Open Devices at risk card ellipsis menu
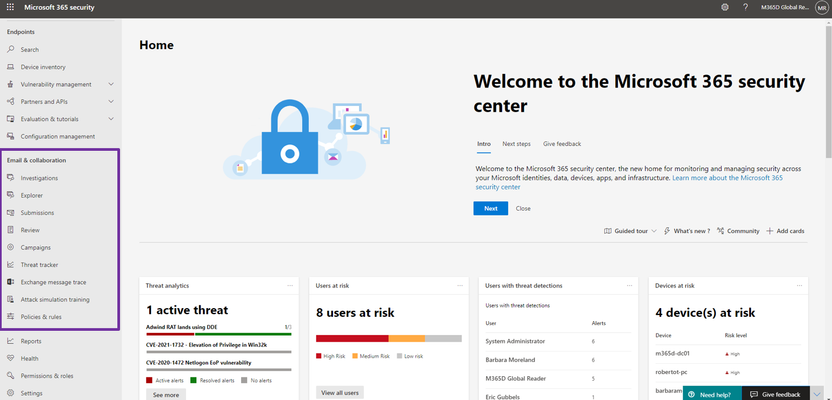 [x=799, y=285]
